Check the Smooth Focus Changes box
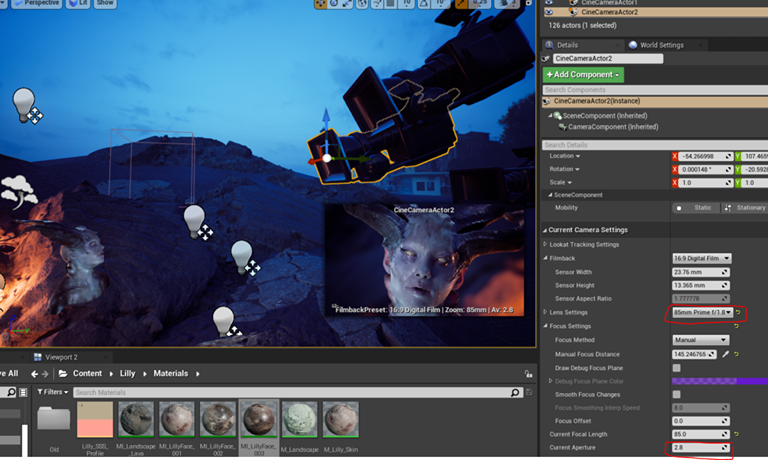768x460 pixels. pyautogui.click(x=677, y=394)
